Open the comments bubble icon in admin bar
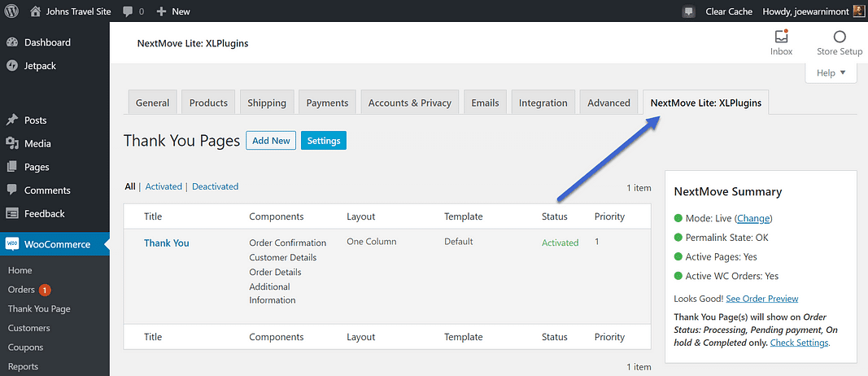868x376 pixels. tap(128, 11)
